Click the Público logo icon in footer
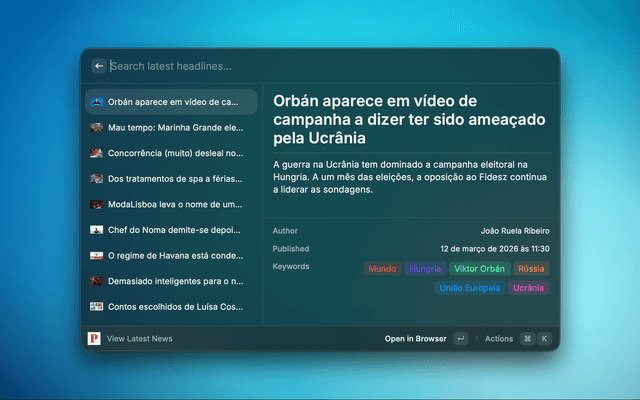Screen dimensions: 640x400 pyautogui.click(x=95, y=339)
